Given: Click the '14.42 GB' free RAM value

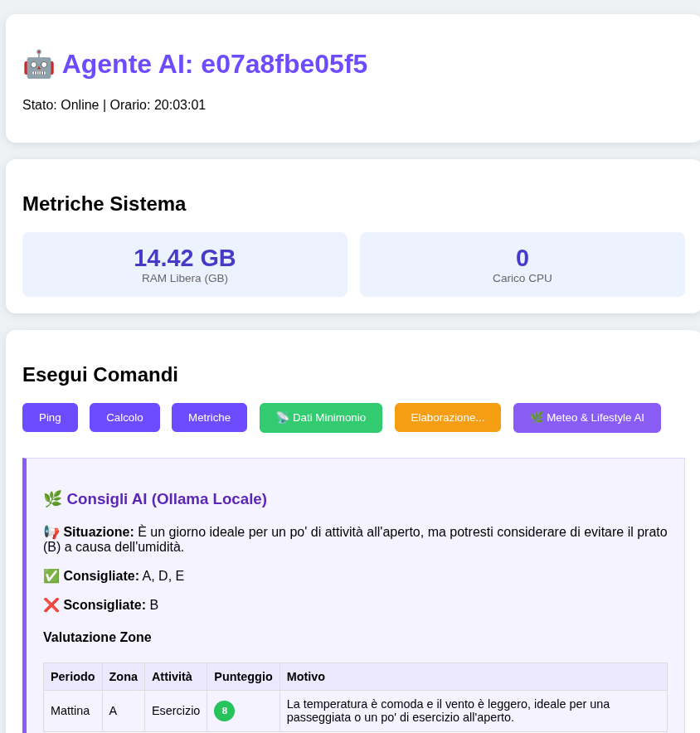Looking at the screenshot, I should click(185, 258).
